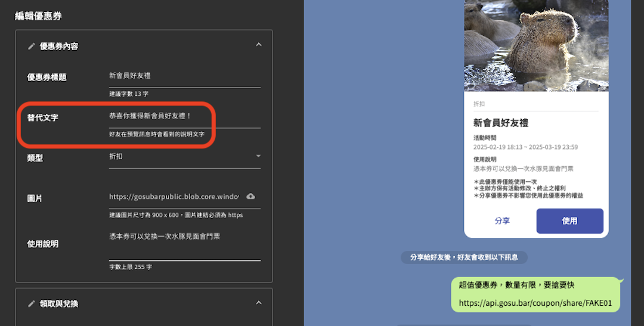The width and height of the screenshot is (644, 326).
Task: Click message text 超值優惠券，數量有限，要搶要快
Action: [x=516, y=285]
